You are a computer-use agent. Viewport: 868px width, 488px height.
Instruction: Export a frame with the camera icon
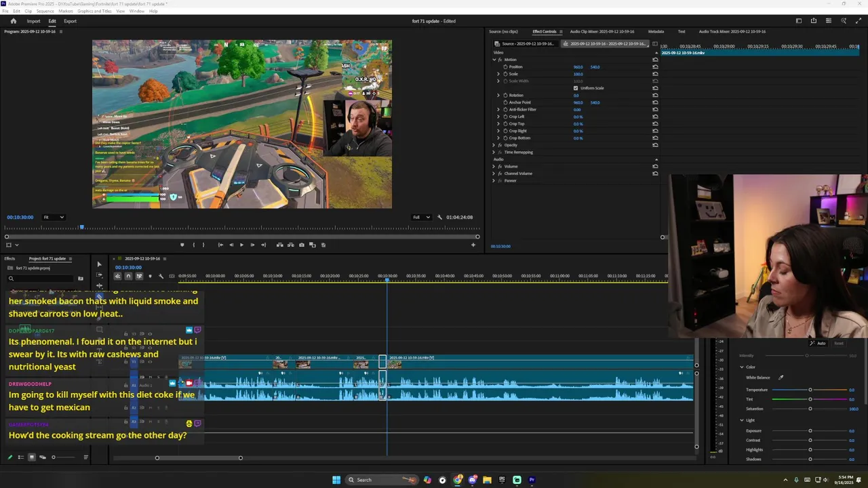[x=302, y=245]
